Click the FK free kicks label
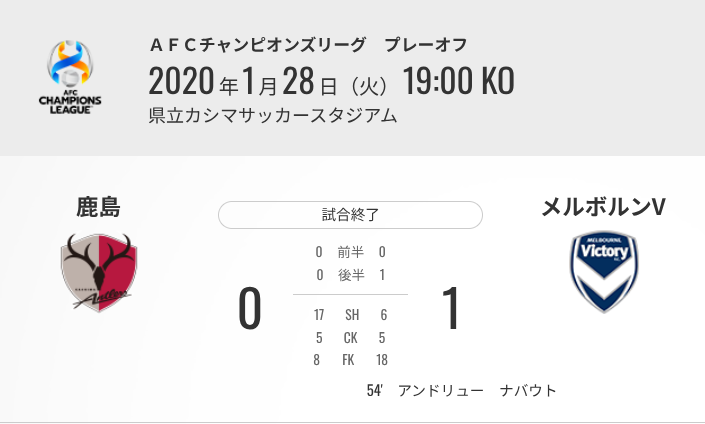 pyautogui.click(x=348, y=360)
